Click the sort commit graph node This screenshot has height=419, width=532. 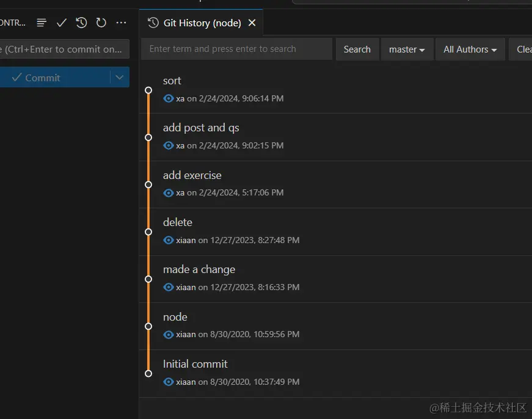point(148,90)
